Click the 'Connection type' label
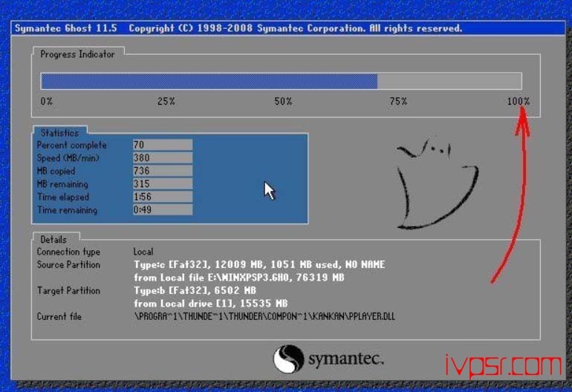Viewport: 572px width, 392px height. coord(68,252)
